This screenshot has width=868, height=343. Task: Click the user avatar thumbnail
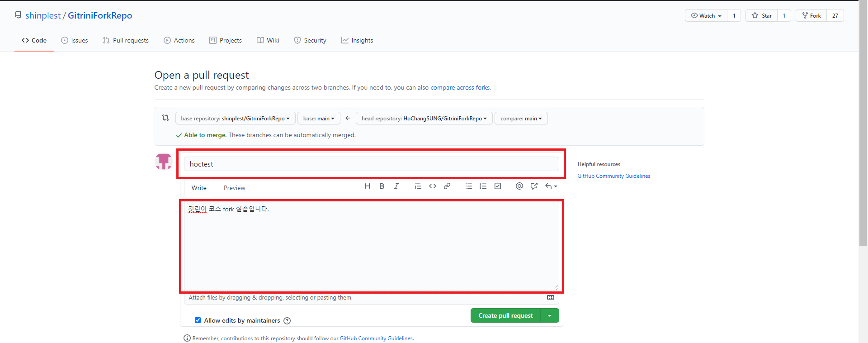[164, 162]
